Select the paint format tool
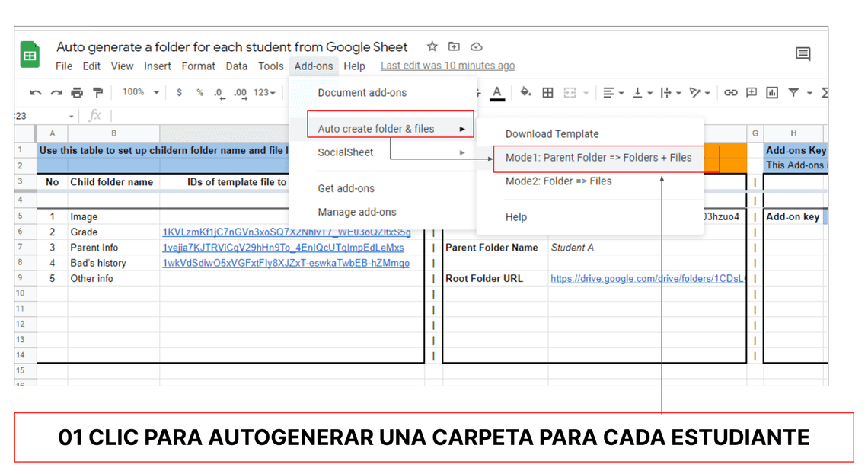The width and height of the screenshot is (868, 474). tap(97, 93)
